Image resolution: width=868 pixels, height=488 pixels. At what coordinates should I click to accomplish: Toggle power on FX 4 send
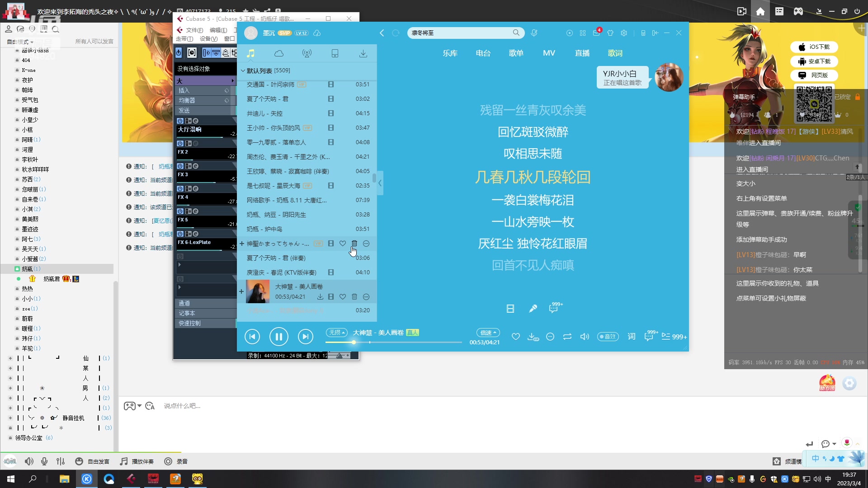tap(180, 189)
